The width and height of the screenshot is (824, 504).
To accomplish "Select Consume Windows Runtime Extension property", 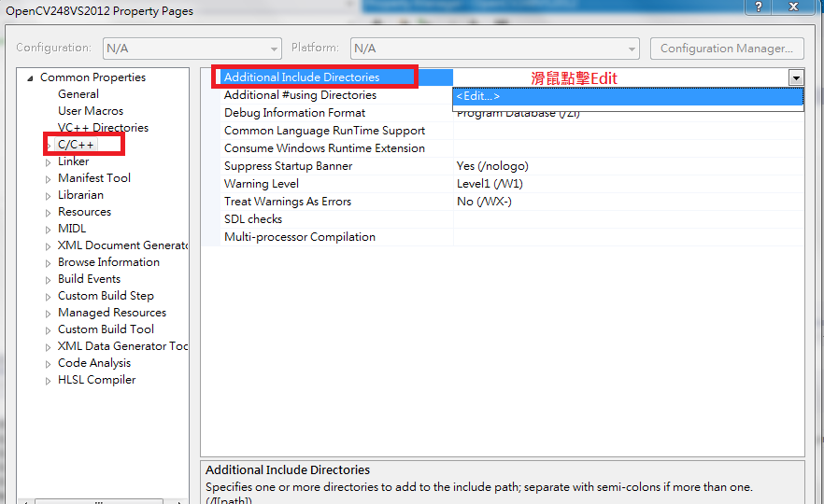I will tap(324, 148).
